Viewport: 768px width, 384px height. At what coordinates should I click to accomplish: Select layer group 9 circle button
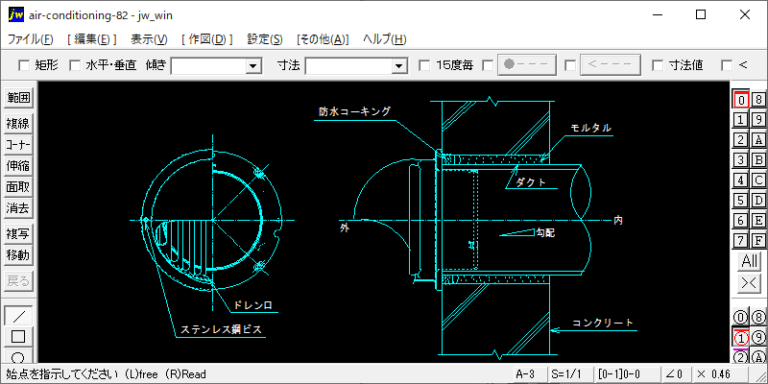click(x=758, y=337)
